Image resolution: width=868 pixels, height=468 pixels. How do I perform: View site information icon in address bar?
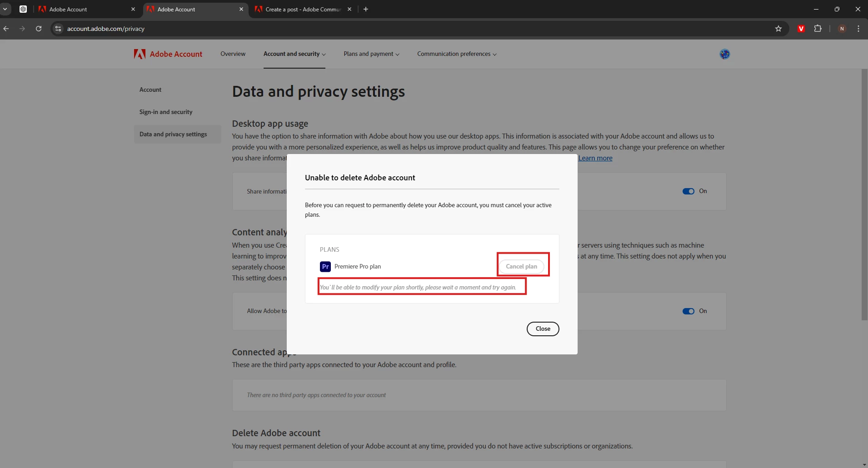point(58,29)
